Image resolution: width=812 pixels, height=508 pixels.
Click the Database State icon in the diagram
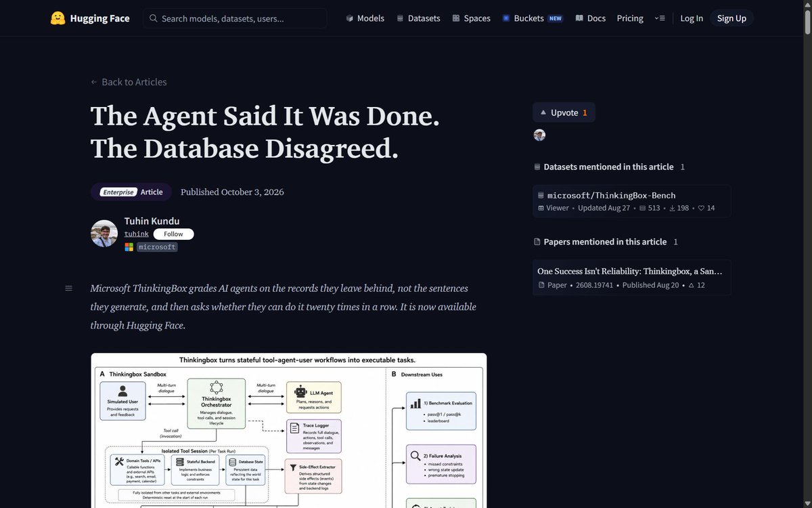coord(231,462)
